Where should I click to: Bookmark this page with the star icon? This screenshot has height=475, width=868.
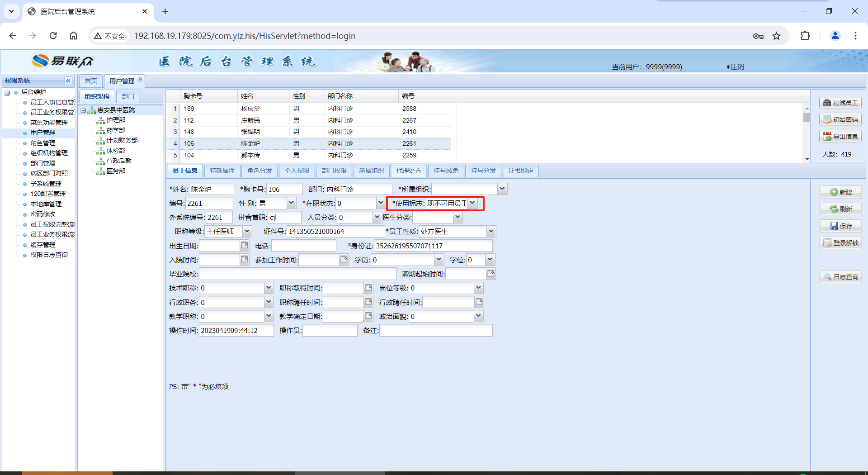tap(777, 36)
